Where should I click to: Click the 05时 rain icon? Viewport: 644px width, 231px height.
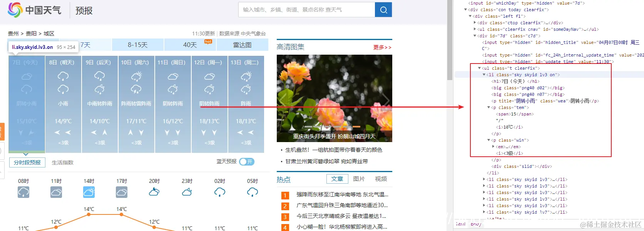253,192
